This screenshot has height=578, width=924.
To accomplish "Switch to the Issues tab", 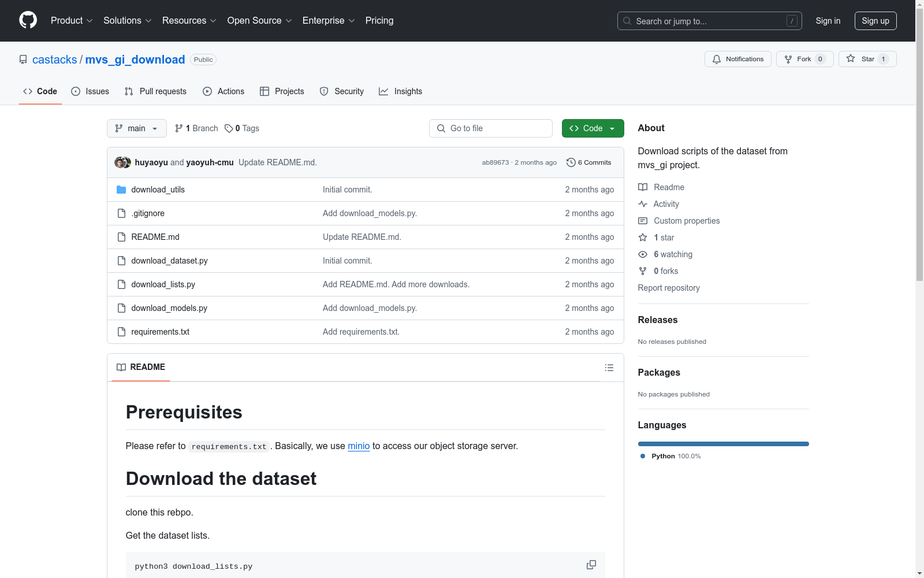I will [90, 91].
